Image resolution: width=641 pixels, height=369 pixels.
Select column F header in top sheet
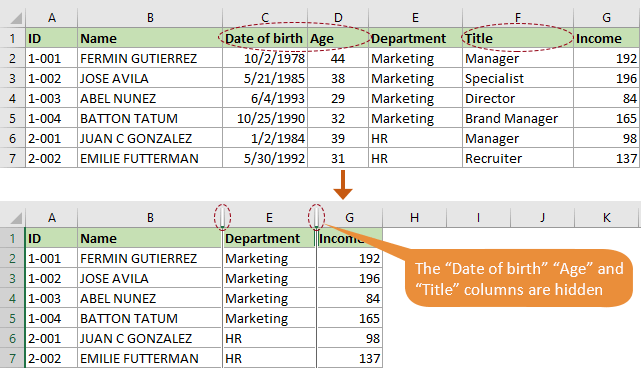click(x=518, y=18)
